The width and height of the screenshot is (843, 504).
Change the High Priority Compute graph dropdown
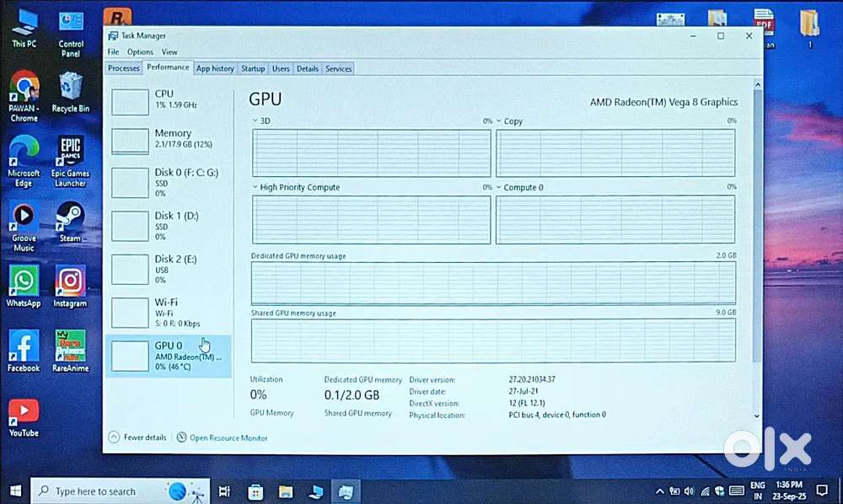(x=256, y=187)
